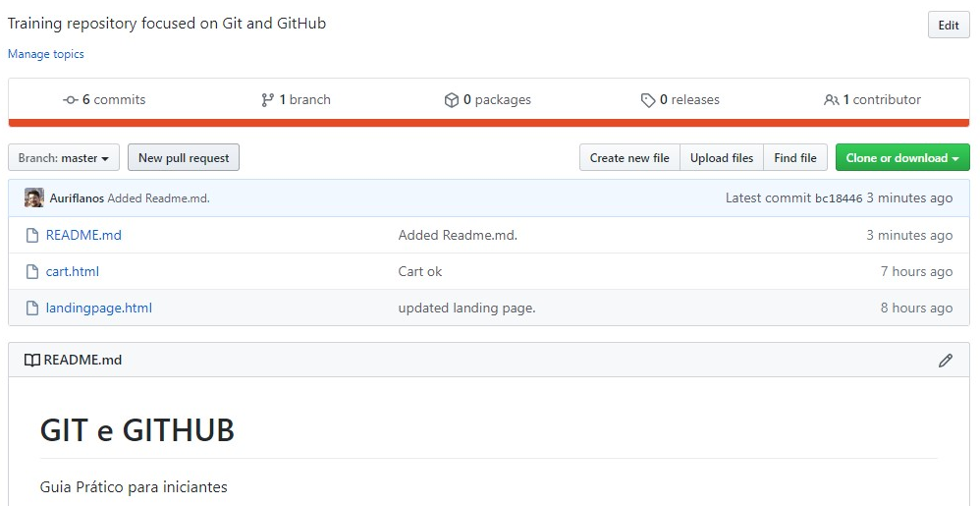The image size is (980, 506).
Task: Click '8 hours ago' timestamp
Action: [917, 308]
